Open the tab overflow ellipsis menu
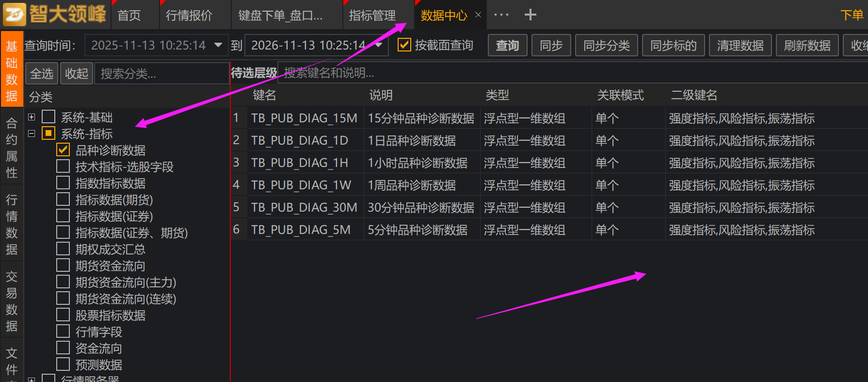Viewport: 868px width, 382px height. (x=501, y=15)
